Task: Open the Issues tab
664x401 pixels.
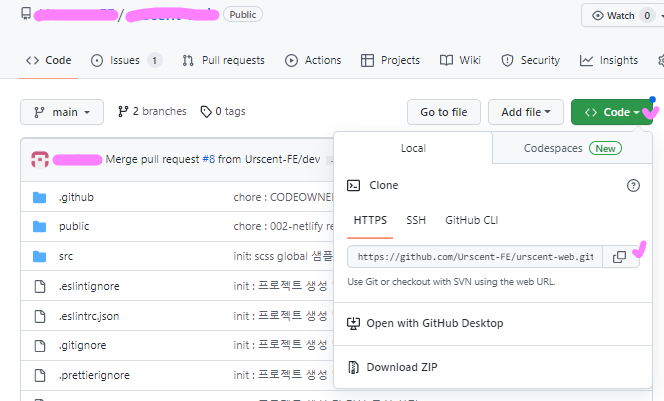Action: 126,61
